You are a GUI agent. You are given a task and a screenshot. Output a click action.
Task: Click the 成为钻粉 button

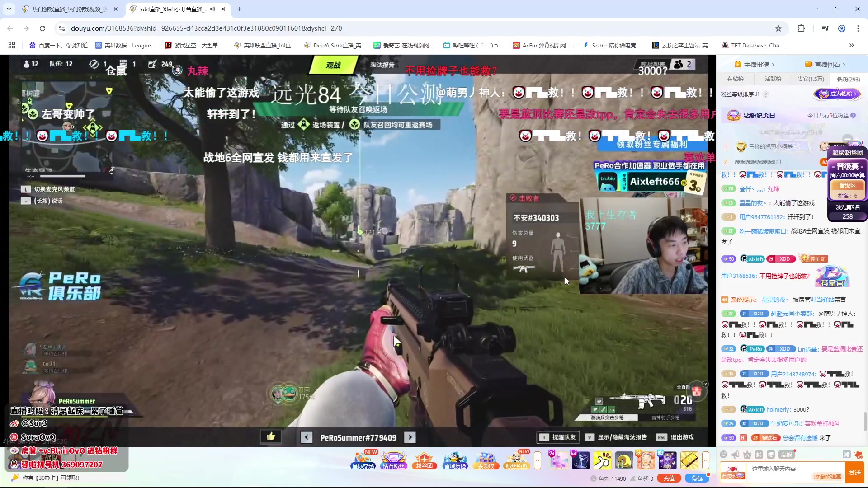point(838,94)
